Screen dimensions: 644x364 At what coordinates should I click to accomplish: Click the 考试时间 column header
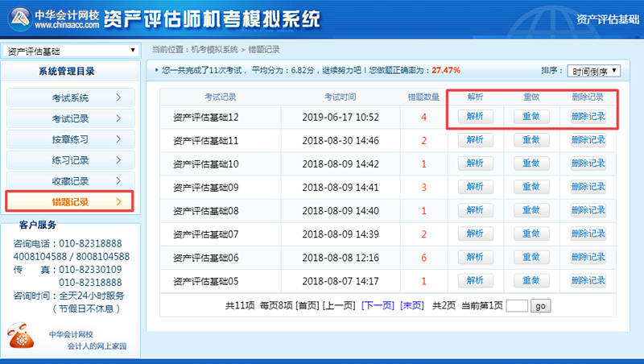click(341, 97)
